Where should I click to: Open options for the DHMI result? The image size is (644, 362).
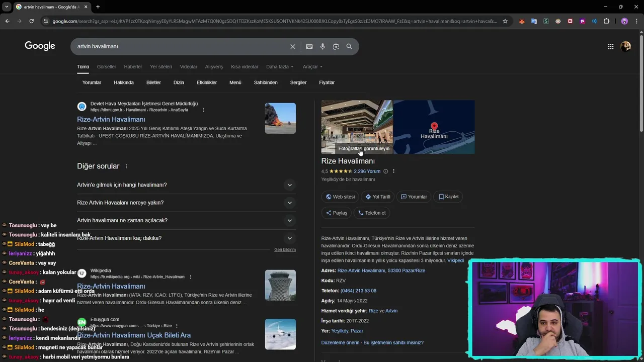point(203,110)
